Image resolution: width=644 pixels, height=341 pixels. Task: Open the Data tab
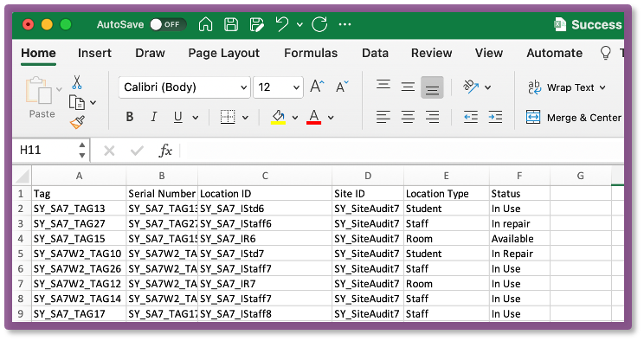pyautogui.click(x=375, y=53)
